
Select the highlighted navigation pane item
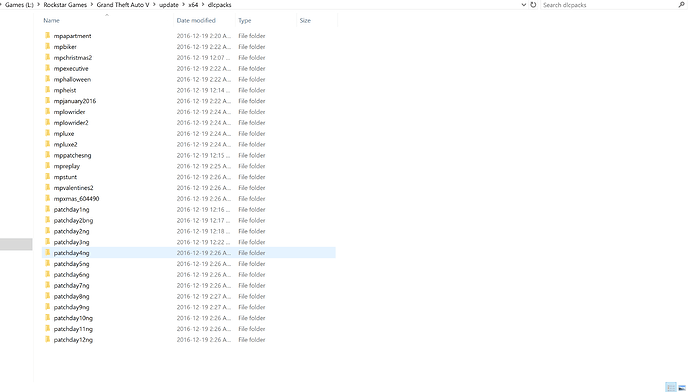pyautogui.click(x=16, y=244)
